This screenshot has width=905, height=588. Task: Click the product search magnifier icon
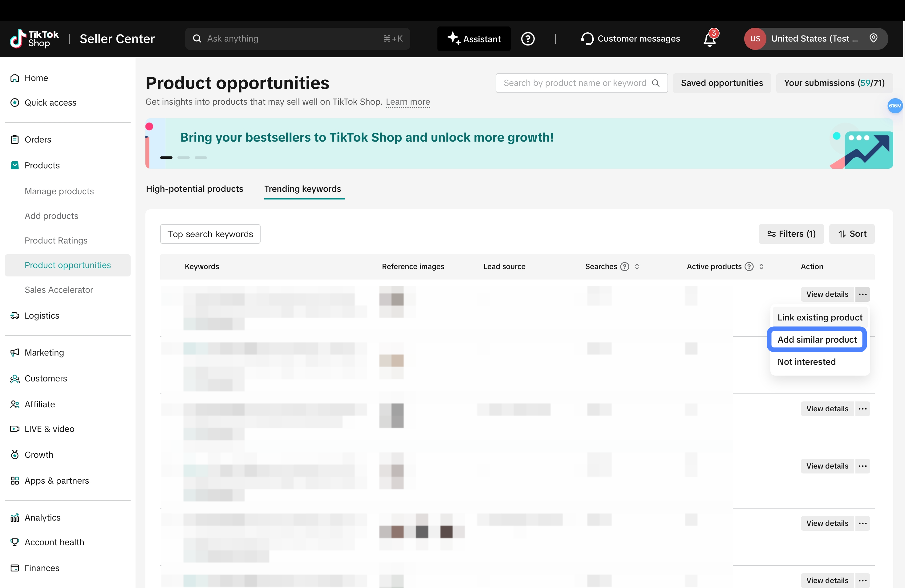(x=655, y=83)
